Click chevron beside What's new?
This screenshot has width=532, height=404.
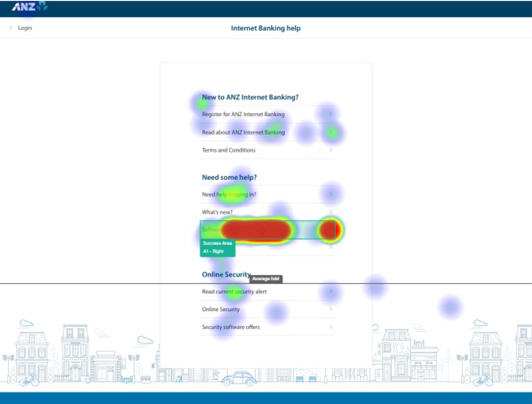331,212
